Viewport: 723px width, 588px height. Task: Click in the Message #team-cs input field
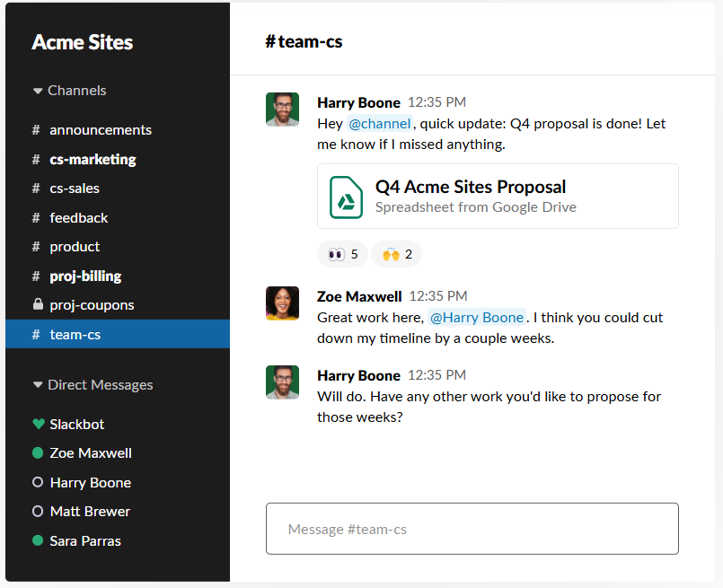click(x=472, y=529)
